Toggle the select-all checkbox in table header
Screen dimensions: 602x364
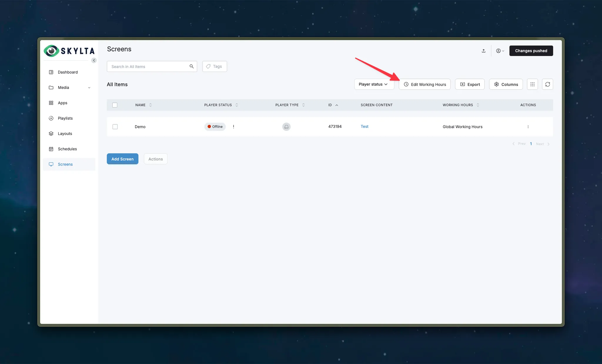pyautogui.click(x=115, y=105)
